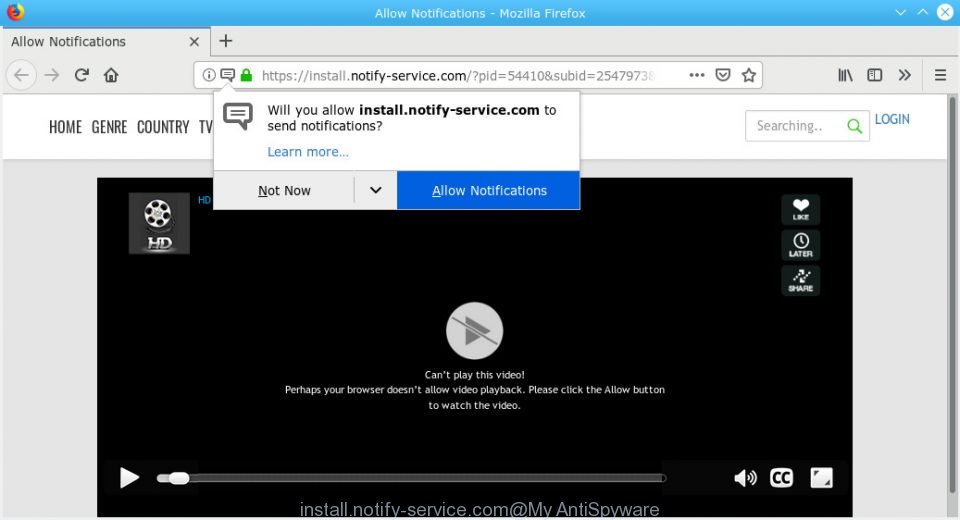Click the notification permission icon in address bar

227,75
